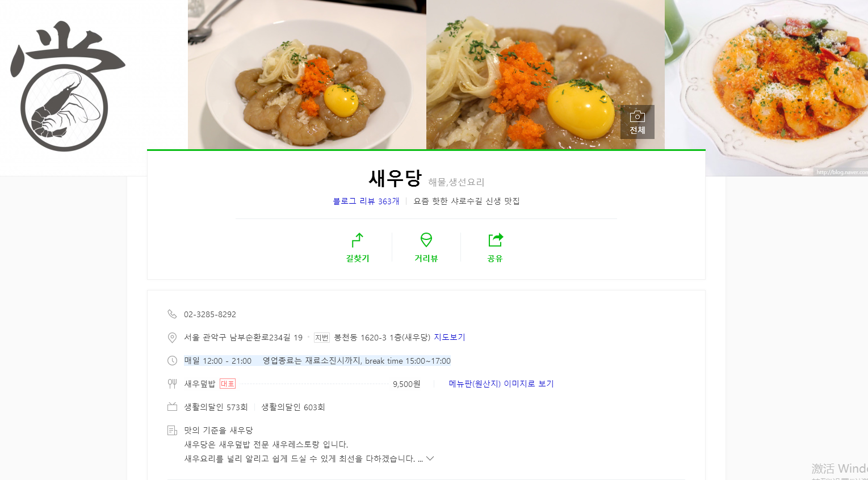Open the orange shrimp pasta photo
868x480 pixels.
tap(766, 88)
